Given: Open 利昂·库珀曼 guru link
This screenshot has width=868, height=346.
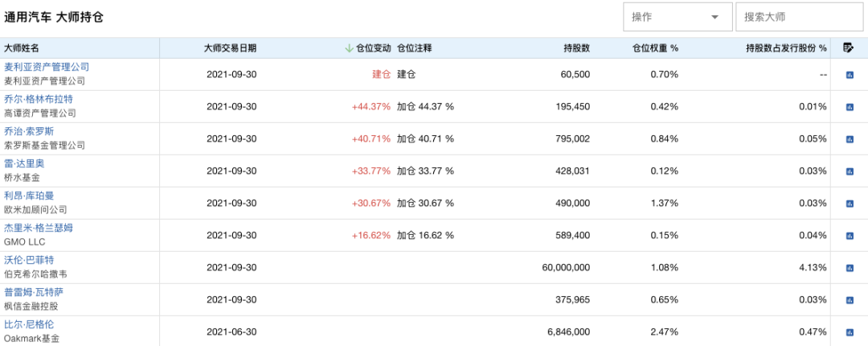Looking at the screenshot, I should [x=29, y=196].
